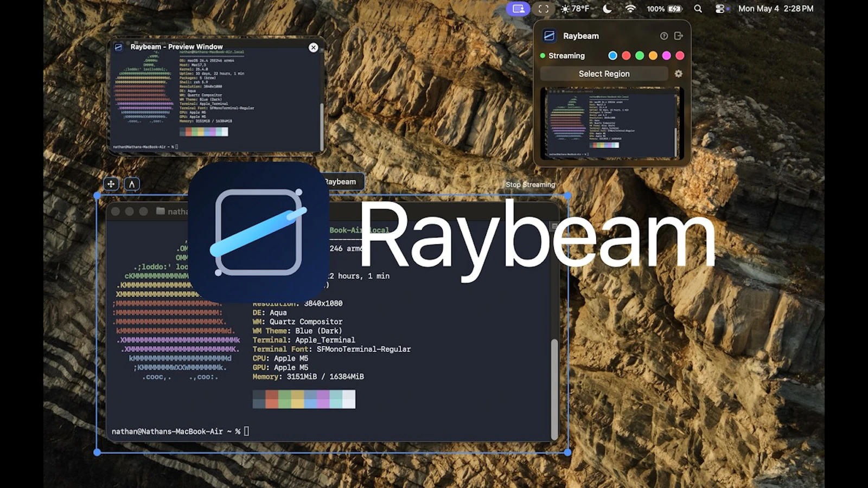868x488 pixels.
Task: Click the Terminal window's second traffic-light button
Action: click(130, 211)
